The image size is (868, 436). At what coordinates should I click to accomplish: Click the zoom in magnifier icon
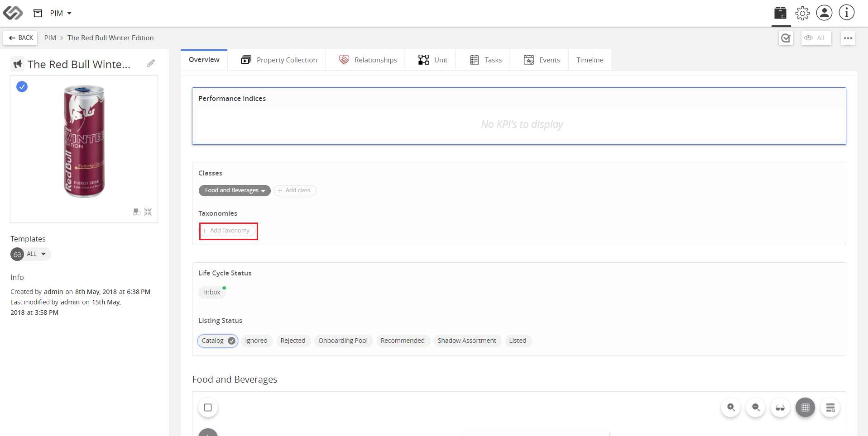point(731,408)
